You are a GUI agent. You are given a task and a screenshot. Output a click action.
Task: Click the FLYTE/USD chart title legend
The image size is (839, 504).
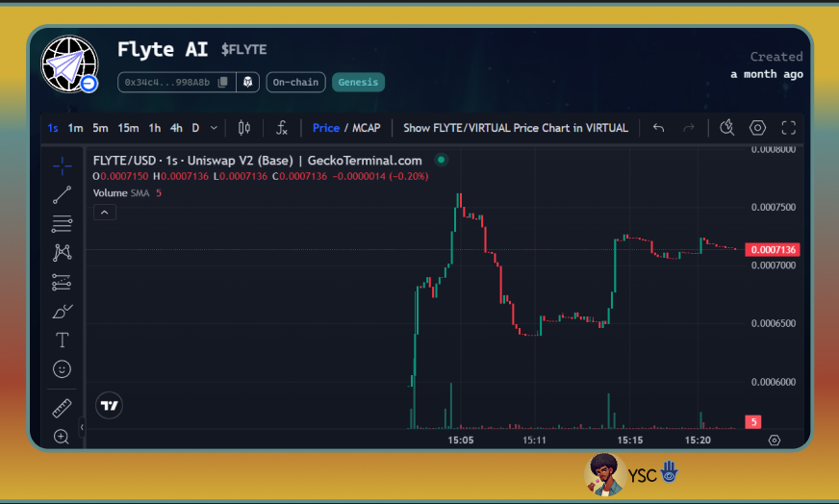pos(257,160)
